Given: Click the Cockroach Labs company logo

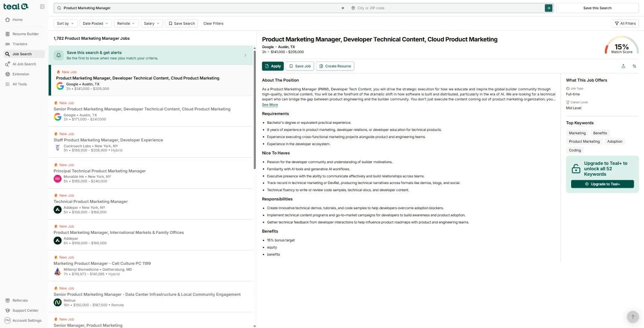Looking at the screenshot, I should [x=58, y=148].
